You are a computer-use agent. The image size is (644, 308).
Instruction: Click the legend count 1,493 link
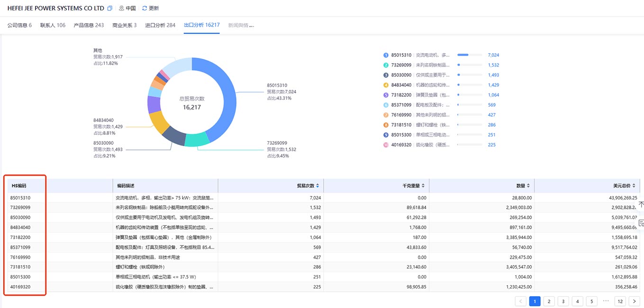tap(493, 75)
